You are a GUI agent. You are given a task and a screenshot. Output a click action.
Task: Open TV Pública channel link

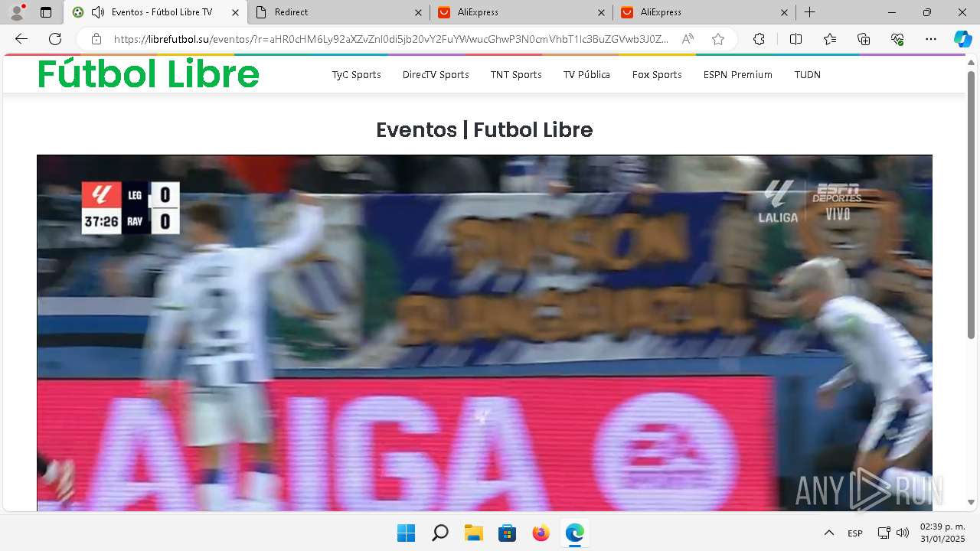click(x=586, y=74)
